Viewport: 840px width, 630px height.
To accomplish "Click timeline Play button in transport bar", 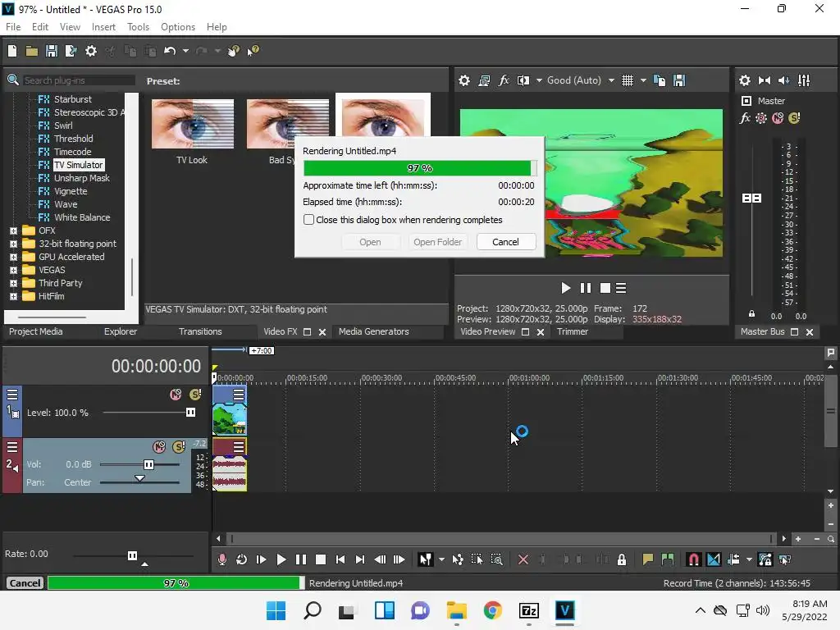I will [281, 559].
